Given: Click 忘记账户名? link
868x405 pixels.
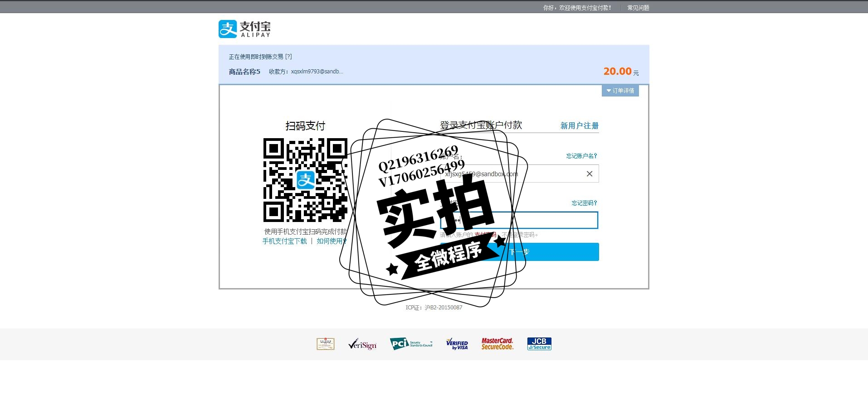Looking at the screenshot, I should (581, 156).
